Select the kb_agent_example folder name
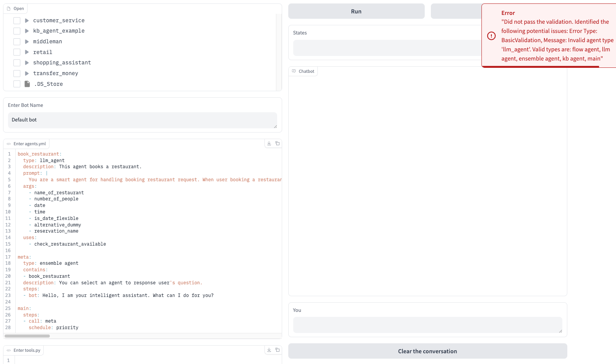The height and width of the screenshot is (364, 616). point(59,31)
